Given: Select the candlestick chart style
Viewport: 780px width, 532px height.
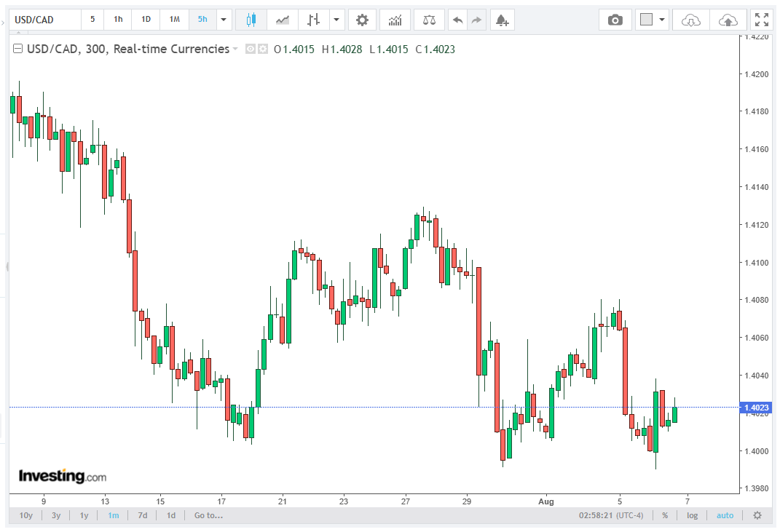Looking at the screenshot, I should (251, 20).
